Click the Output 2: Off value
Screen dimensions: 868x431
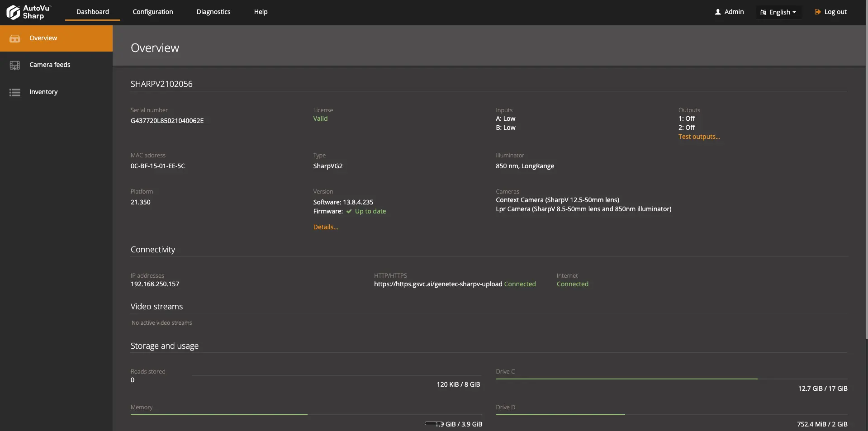click(x=687, y=128)
